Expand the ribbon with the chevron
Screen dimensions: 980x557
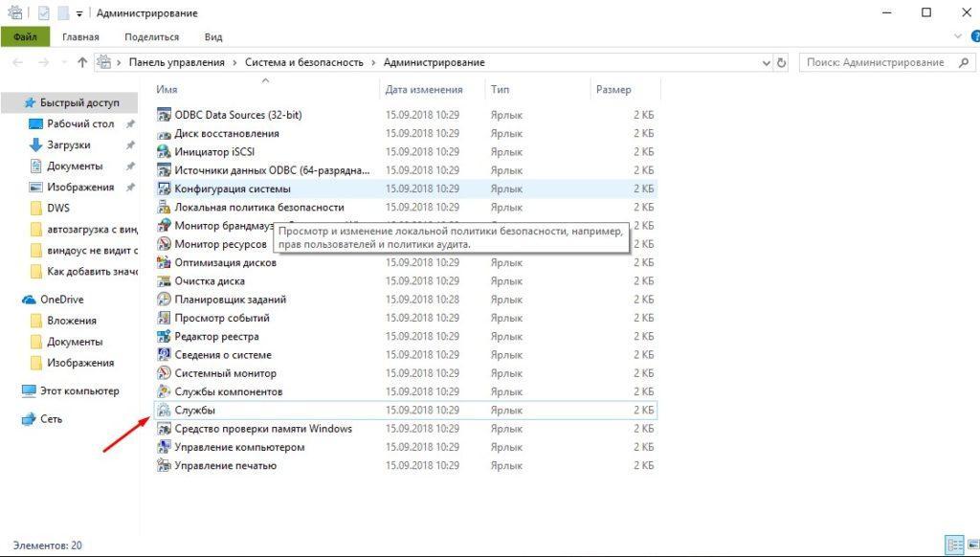(x=957, y=37)
